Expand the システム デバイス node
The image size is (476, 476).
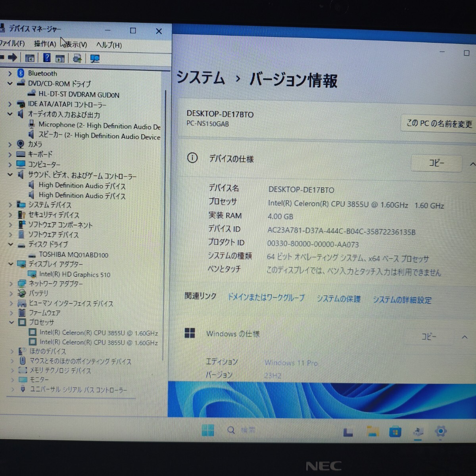click(x=10, y=205)
